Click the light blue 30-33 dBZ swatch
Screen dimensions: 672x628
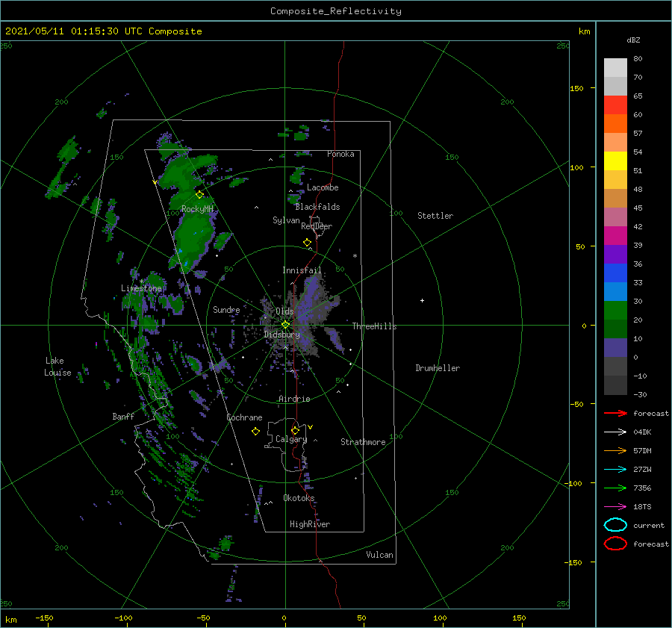tap(615, 291)
